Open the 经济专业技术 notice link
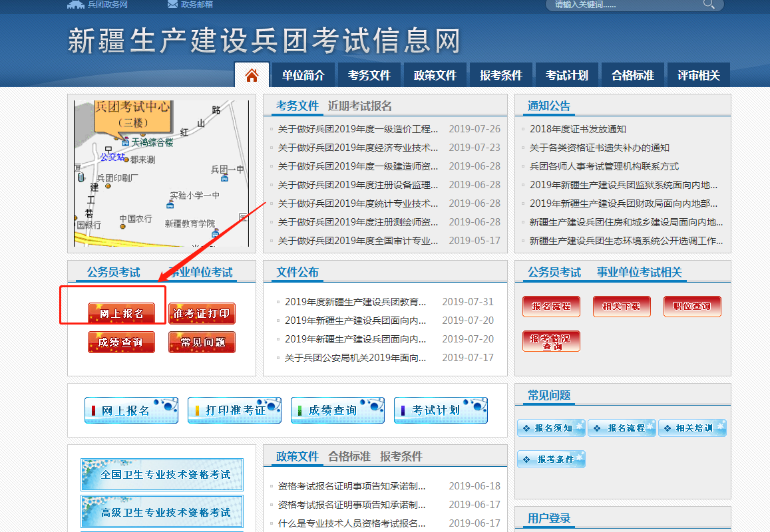770x532 pixels. coord(357,148)
